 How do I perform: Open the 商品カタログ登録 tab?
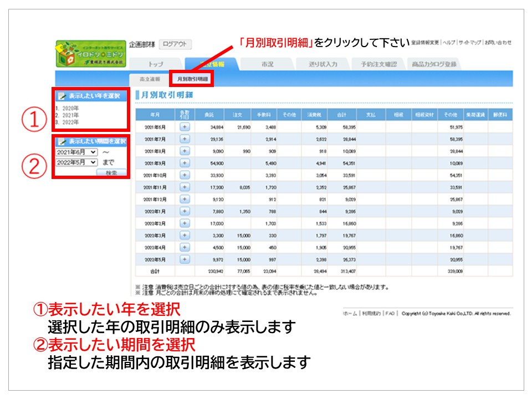[x=434, y=64]
